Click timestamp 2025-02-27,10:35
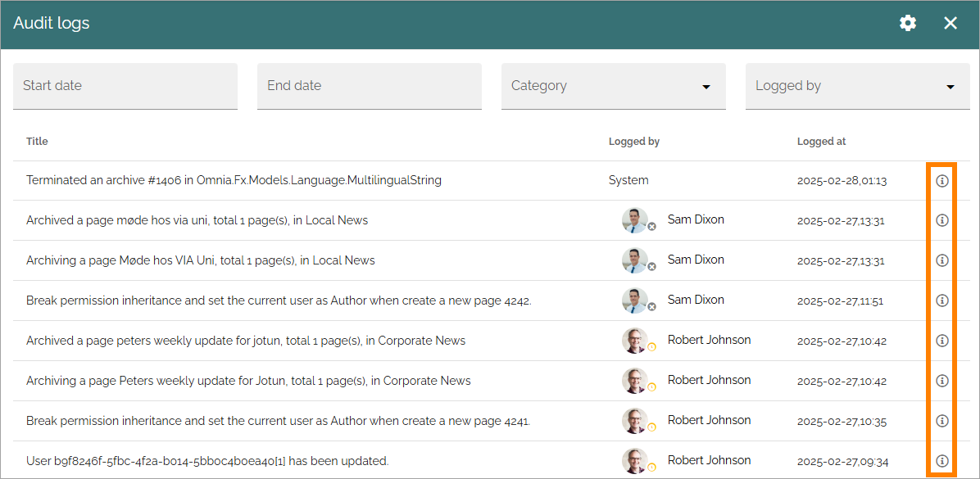This screenshot has width=980, height=479. pyautogui.click(x=842, y=422)
